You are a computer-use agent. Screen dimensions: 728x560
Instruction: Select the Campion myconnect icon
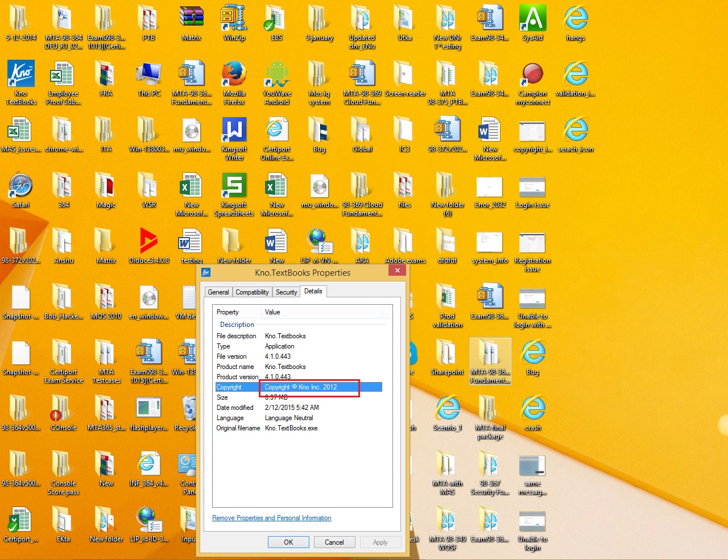tap(533, 83)
